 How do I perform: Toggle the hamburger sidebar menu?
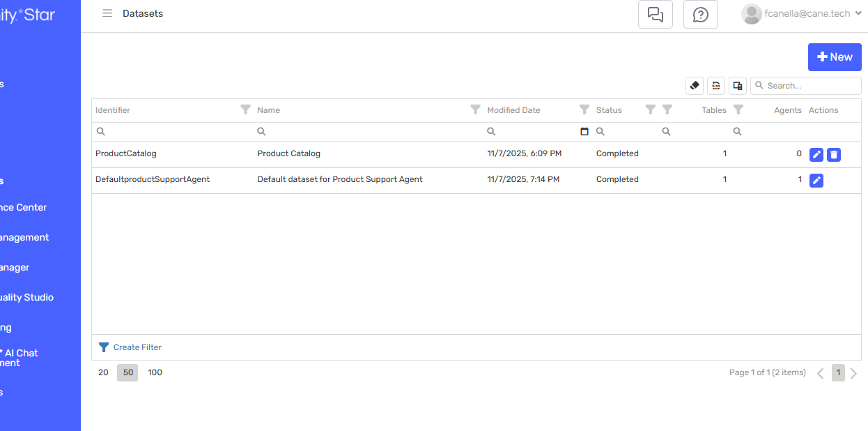click(107, 13)
